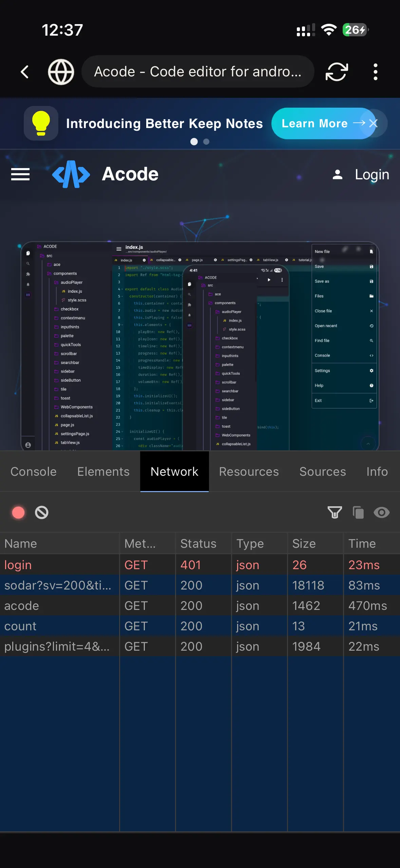Open the Resources tab
The width and height of the screenshot is (400, 868).
[x=249, y=472]
